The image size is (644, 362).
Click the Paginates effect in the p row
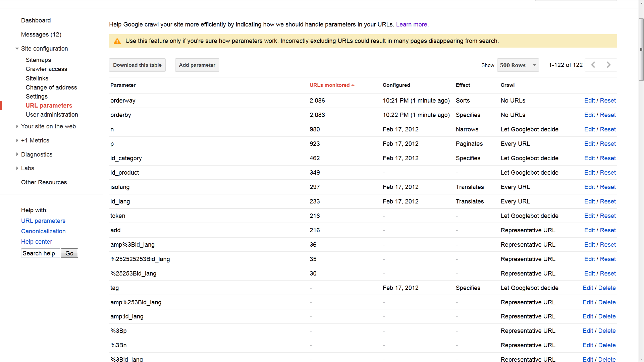(x=469, y=144)
